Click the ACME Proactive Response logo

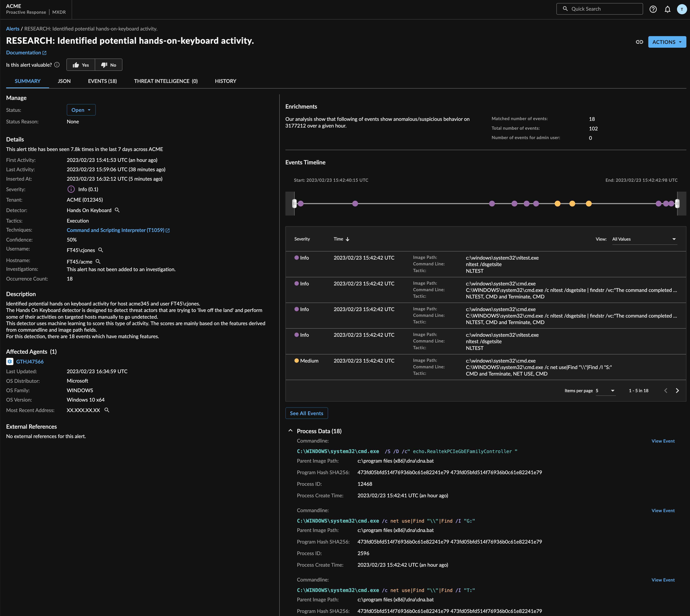[x=36, y=9]
